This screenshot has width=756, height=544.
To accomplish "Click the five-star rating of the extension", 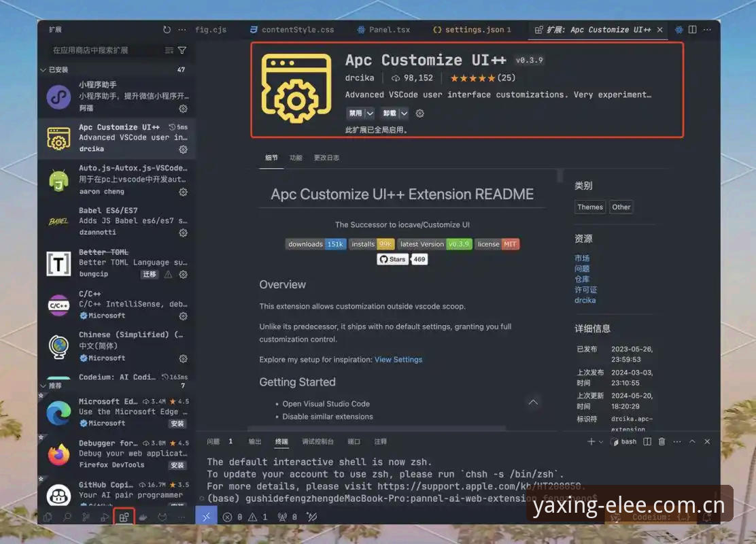I will [x=472, y=78].
